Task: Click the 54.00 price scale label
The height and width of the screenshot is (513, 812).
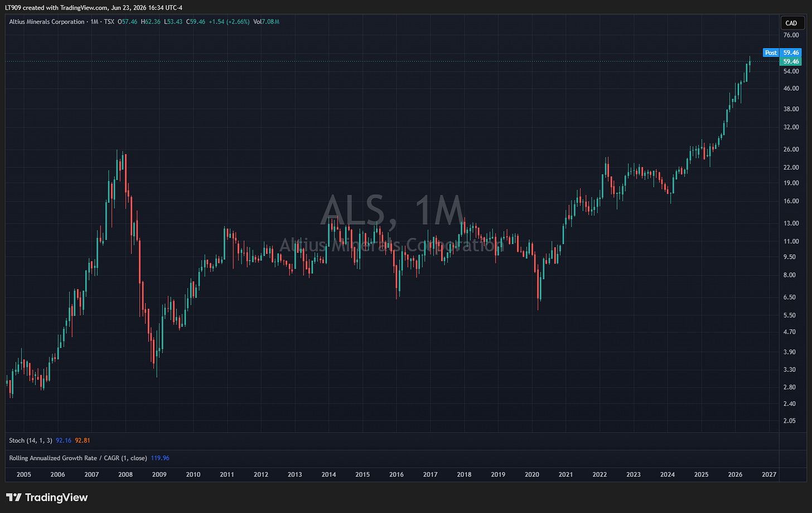Action: tap(791, 71)
